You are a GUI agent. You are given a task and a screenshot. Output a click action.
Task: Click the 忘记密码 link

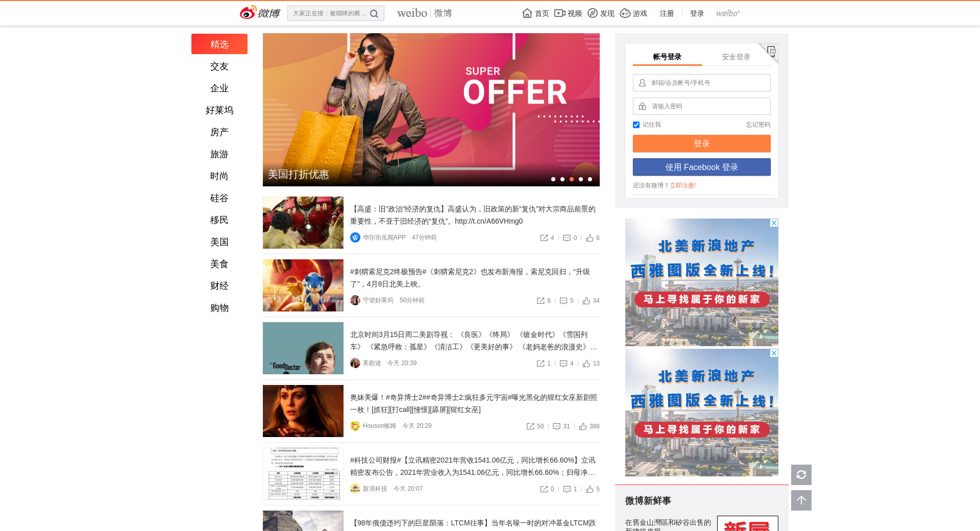pos(758,125)
